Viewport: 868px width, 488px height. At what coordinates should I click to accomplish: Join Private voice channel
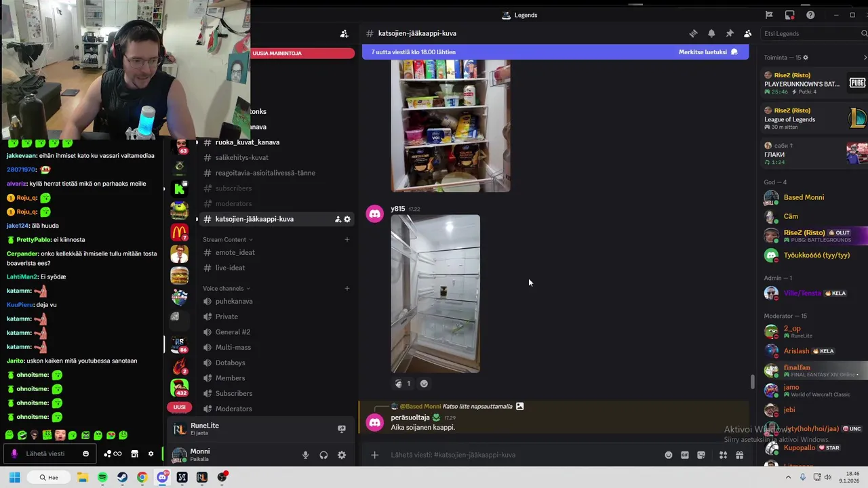pyautogui.click(x=226, y=317)
